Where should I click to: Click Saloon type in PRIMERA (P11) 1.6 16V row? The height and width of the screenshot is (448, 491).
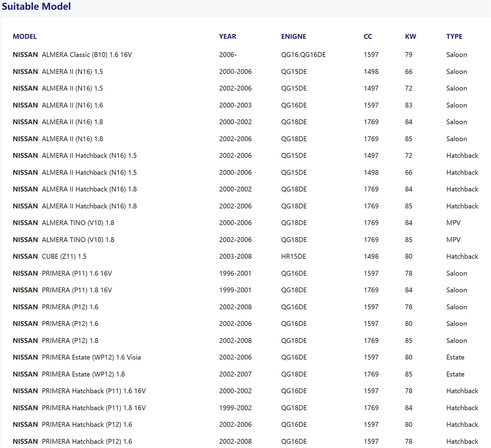point(457,273)
